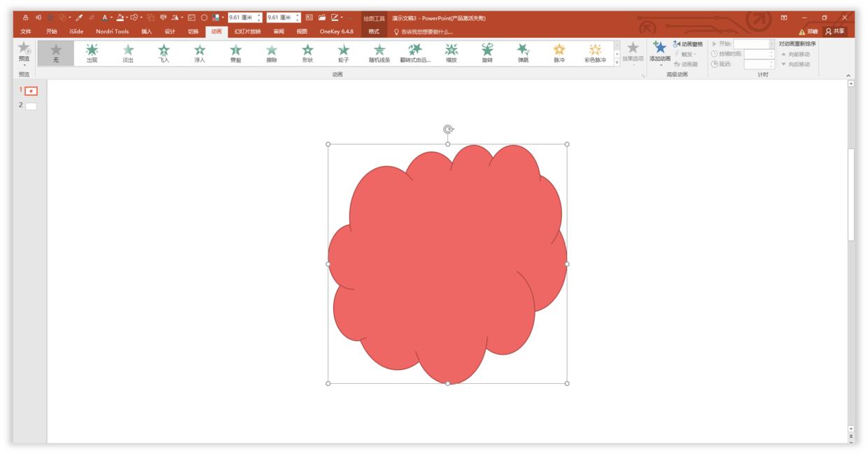The image size is (868, 454).
Task: Remove animation by selecting 无 (None)
Action: (55, 55)
